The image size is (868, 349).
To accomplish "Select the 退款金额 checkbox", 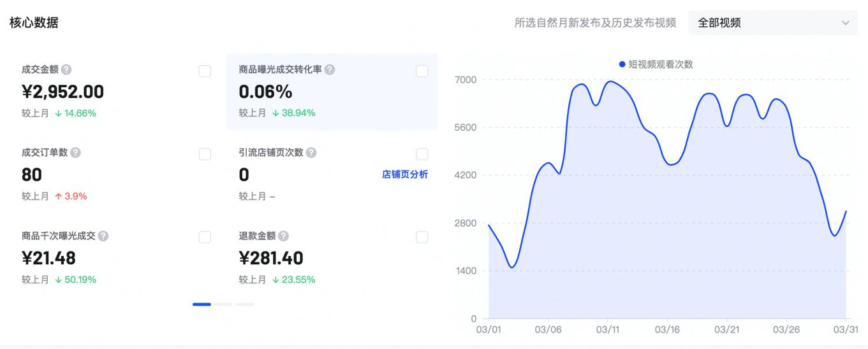I will coord(422,237).
